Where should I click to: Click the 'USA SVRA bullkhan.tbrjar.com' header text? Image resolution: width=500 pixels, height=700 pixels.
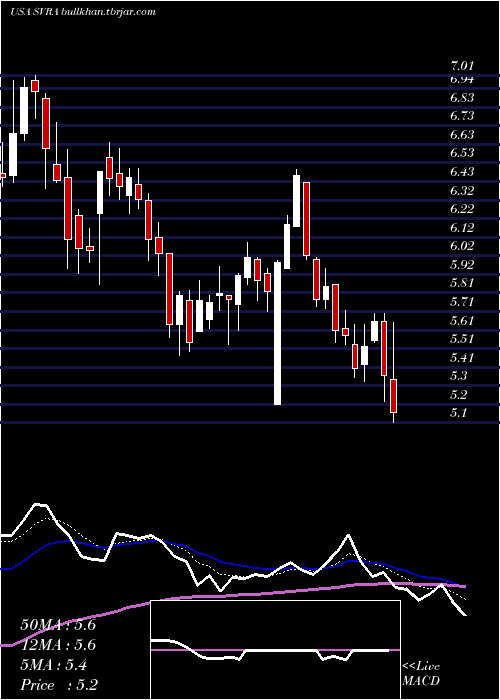pyautogui.click(x=83, y=12)
